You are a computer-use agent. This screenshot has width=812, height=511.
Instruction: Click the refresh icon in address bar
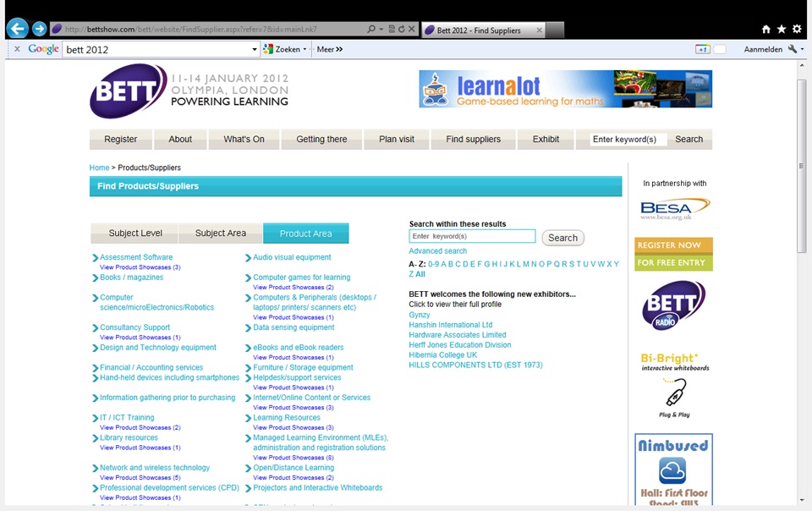pos(401,29)
